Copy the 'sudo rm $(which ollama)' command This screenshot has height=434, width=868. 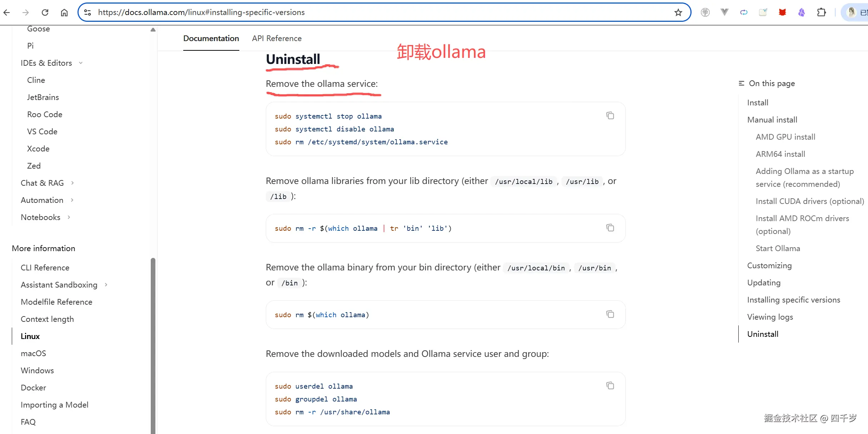click(x=610, y=314)
